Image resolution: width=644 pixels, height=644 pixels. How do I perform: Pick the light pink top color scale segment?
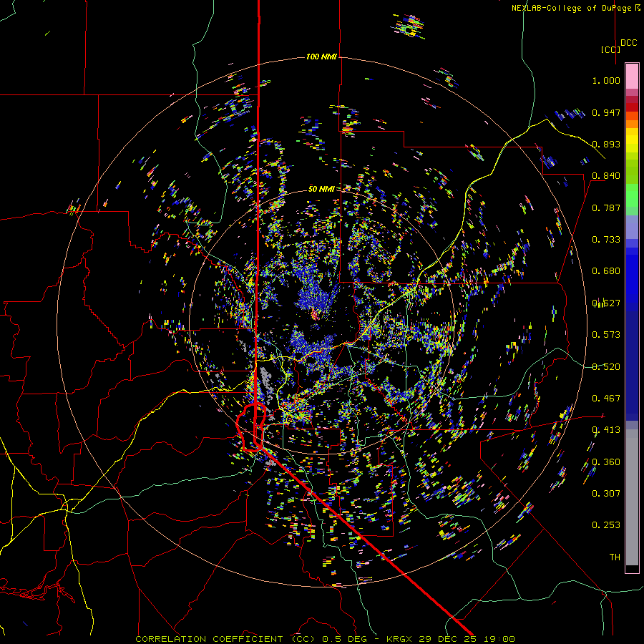pos(632,76)
